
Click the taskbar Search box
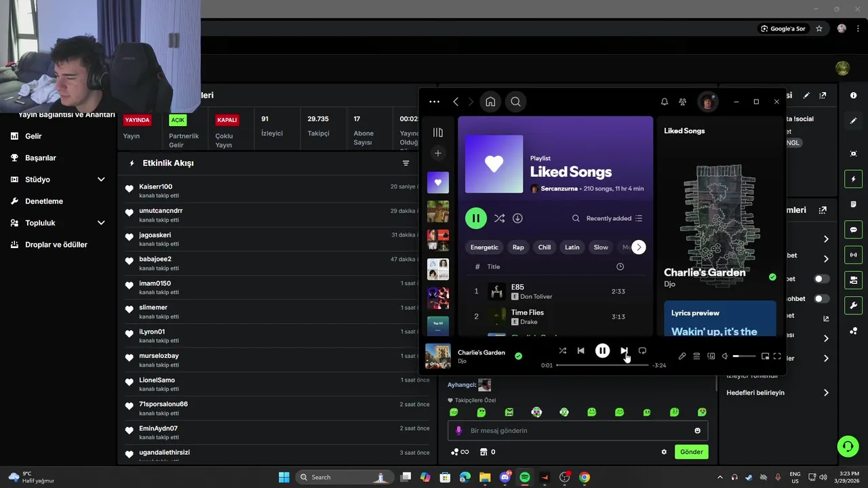coord(344,477)
